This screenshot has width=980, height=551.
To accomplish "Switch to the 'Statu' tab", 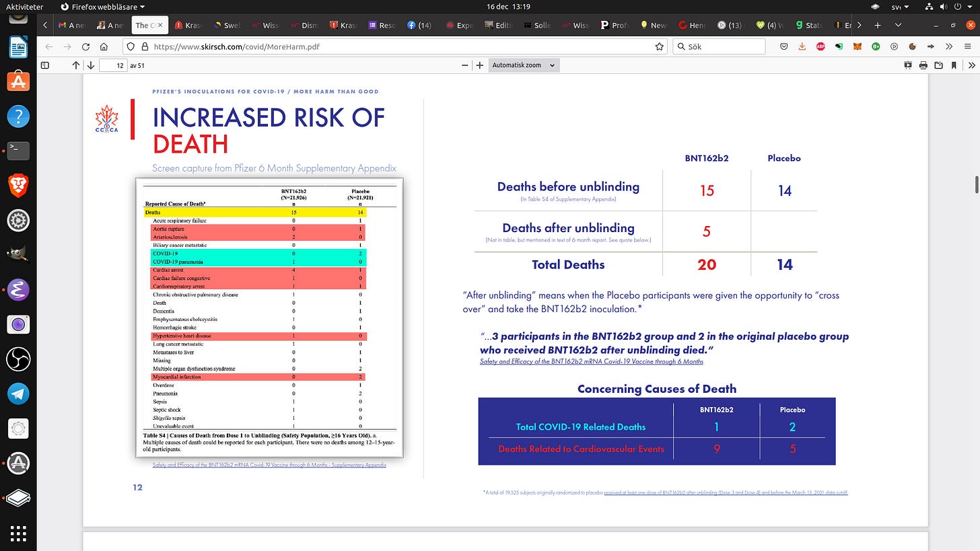I will [x=810, y=25].
